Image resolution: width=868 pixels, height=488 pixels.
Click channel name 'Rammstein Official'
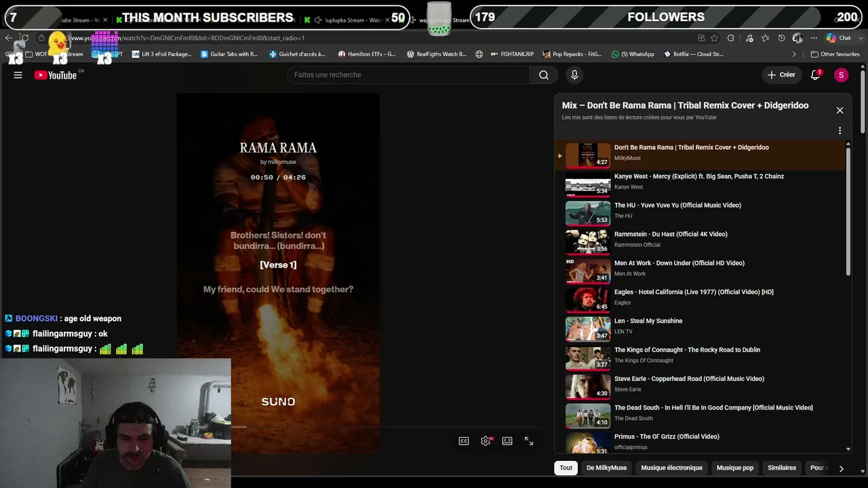tap(637, 245)
